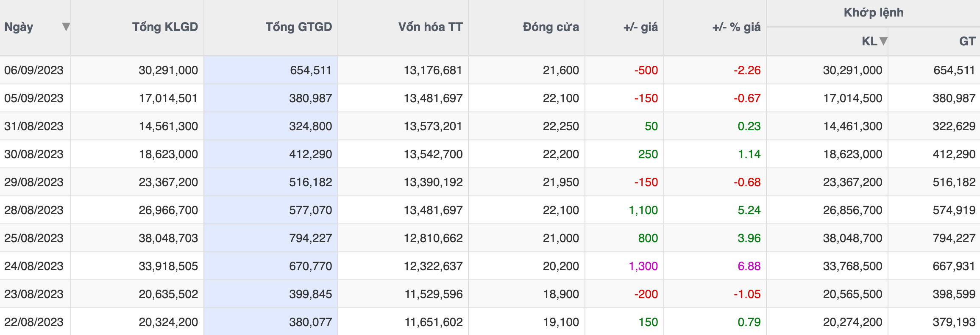Select the +/- % giá header
This screenshot has width=980, height=335.
click(736, 27)
